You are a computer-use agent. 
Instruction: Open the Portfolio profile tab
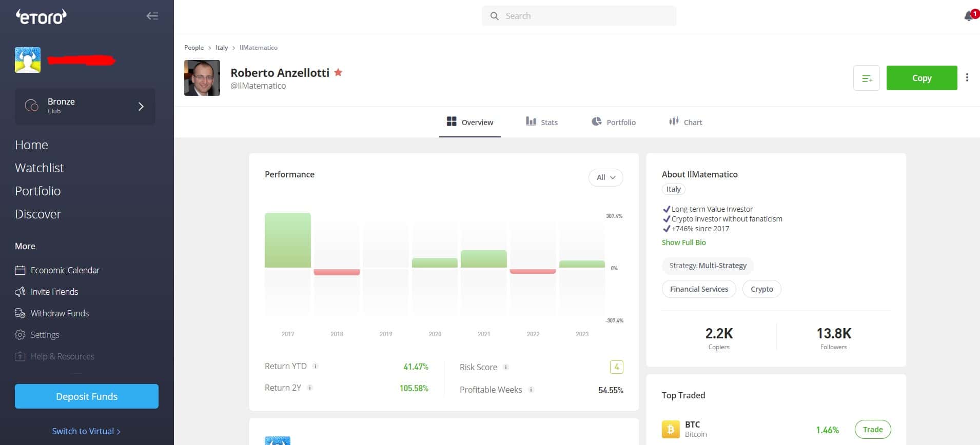tap(614, 122)
